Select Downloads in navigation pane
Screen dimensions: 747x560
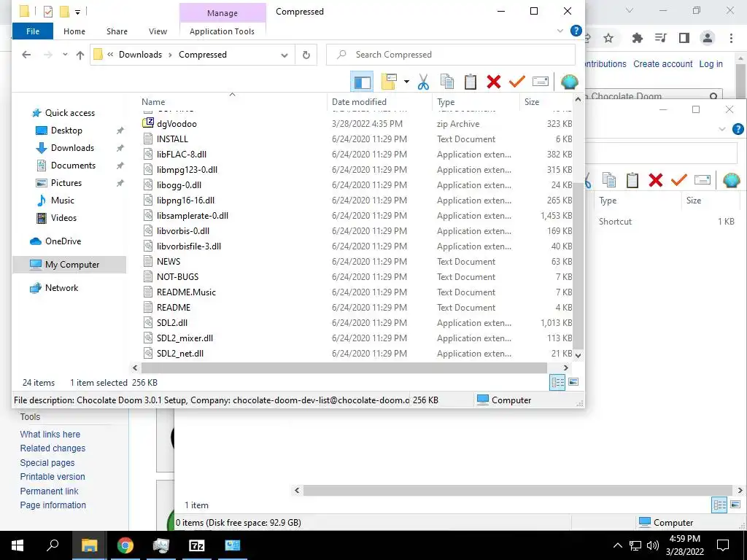[x=72, y=148]
